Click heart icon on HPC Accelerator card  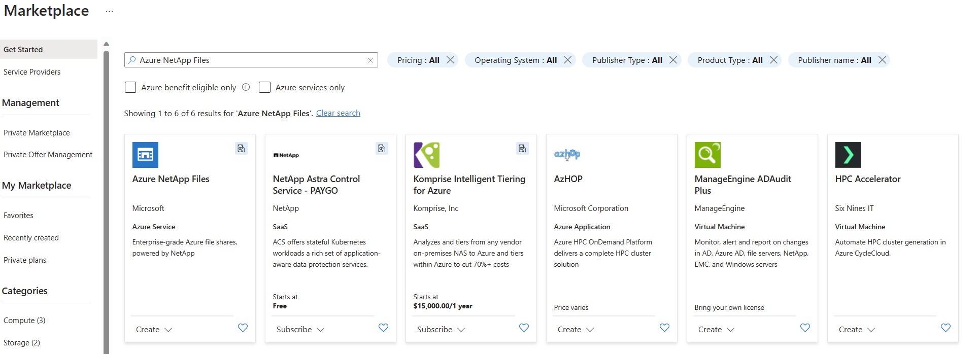tap(945, 328)
